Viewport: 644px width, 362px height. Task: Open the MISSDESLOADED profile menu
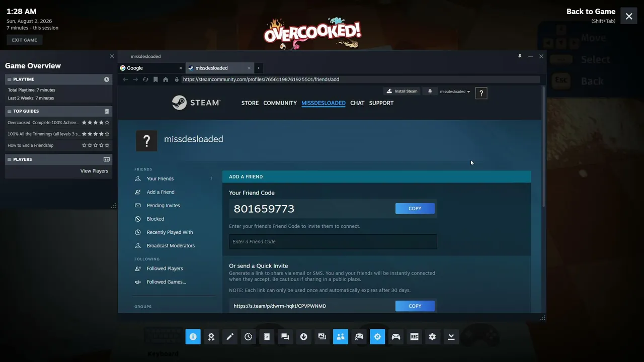pos(324,103)
